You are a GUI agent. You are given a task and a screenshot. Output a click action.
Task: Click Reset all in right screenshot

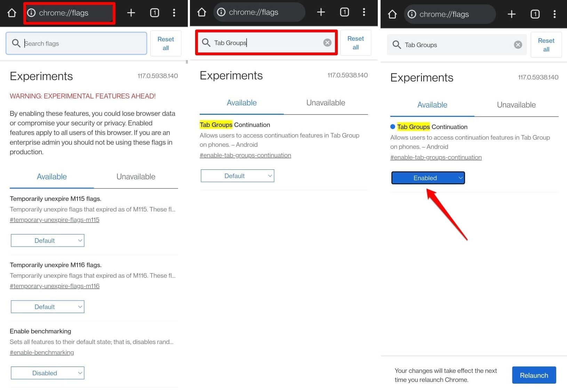pos(546,45)
